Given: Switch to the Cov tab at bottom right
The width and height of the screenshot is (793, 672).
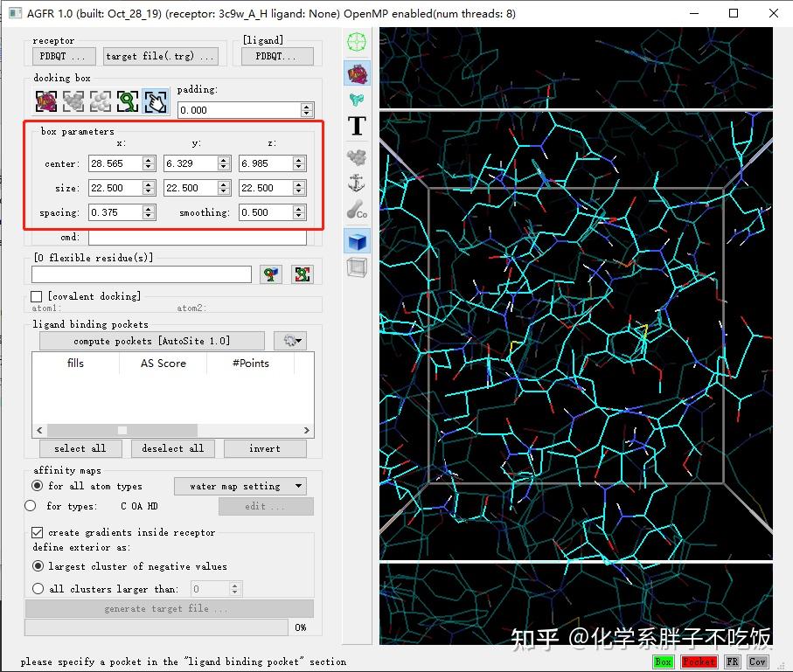Looking at the screenshot, I should click(757, 662).
